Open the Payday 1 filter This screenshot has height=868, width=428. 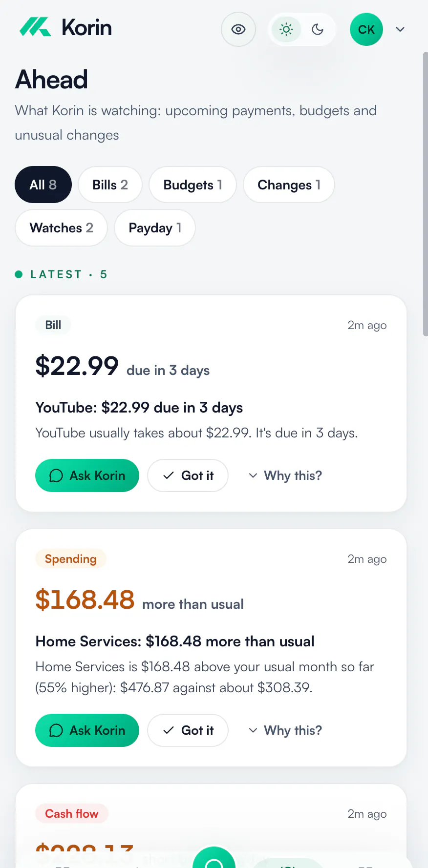click(x=155, y=227)
